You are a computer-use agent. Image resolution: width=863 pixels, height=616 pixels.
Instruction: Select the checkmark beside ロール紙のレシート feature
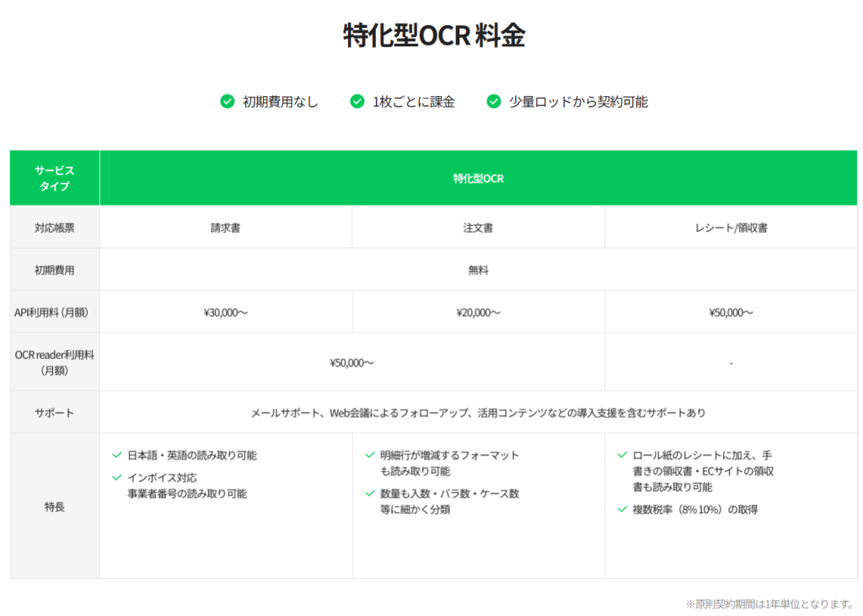point(623,455)
